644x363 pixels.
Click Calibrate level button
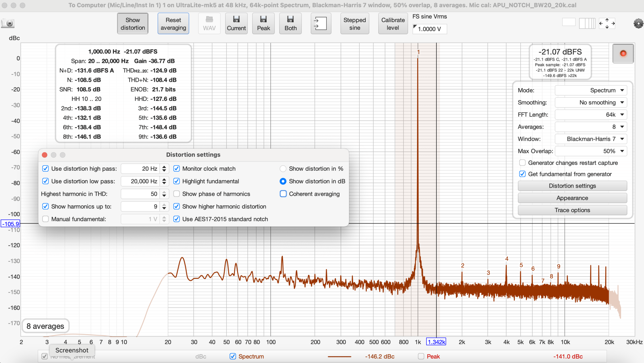(x=393, y=24)
